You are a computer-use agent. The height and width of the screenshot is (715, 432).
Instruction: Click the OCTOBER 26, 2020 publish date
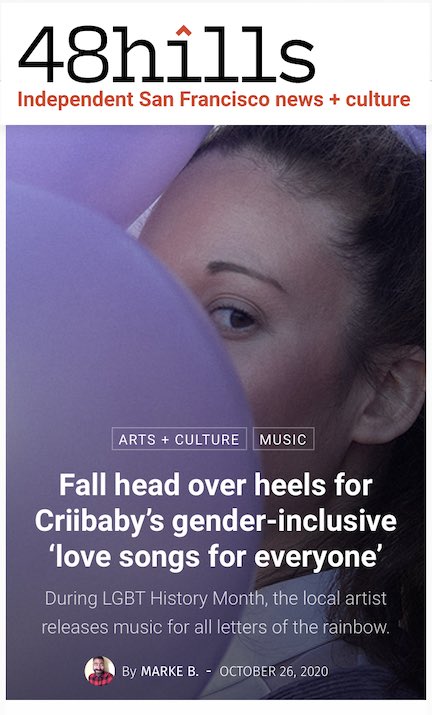point(274,671)
